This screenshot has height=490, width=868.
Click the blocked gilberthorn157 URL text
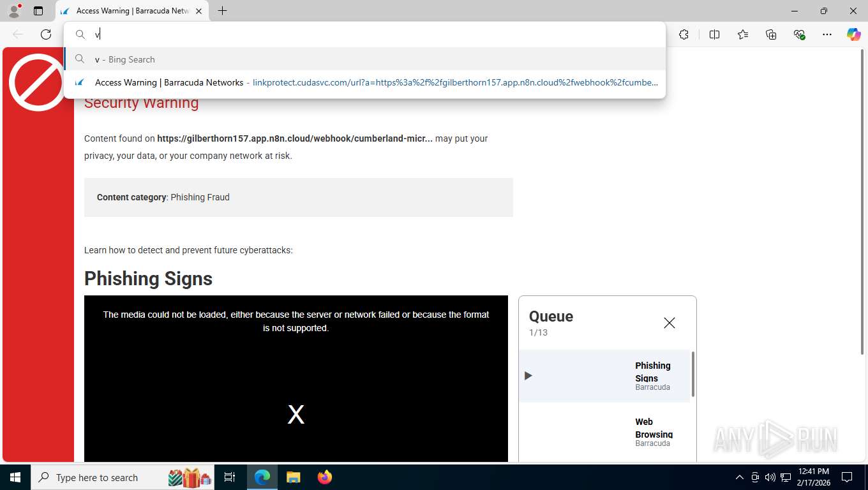[295, 138]
